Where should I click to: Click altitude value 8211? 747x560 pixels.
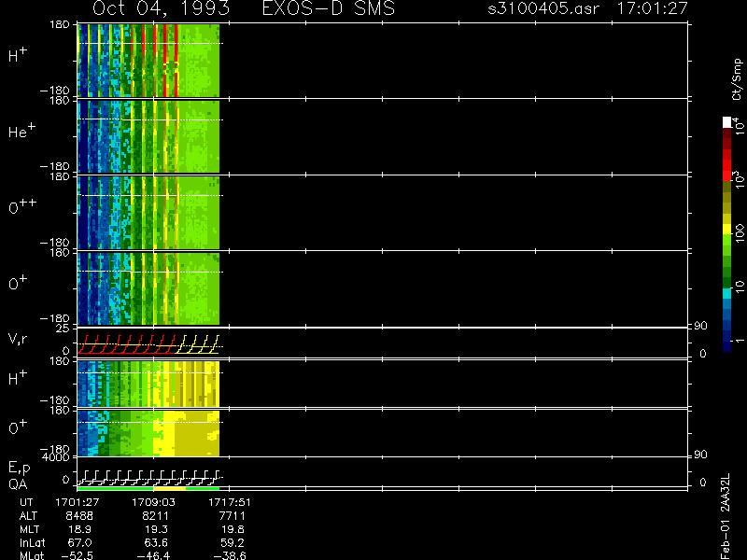tap(156, 516)
